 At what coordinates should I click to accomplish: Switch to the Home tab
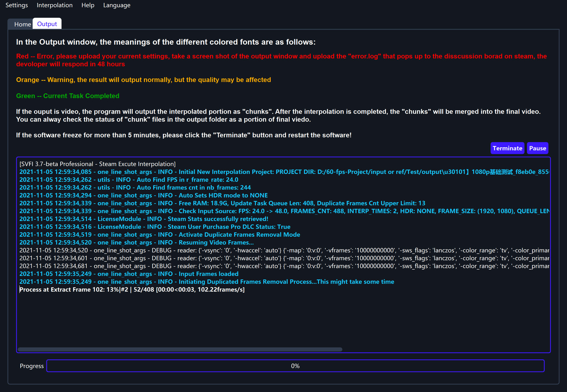(23, 24)
